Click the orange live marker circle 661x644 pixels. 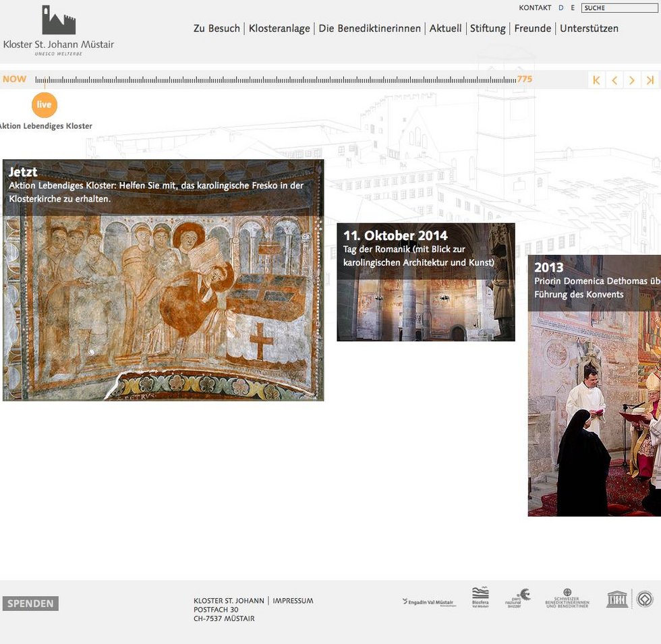tap(45, 105)
